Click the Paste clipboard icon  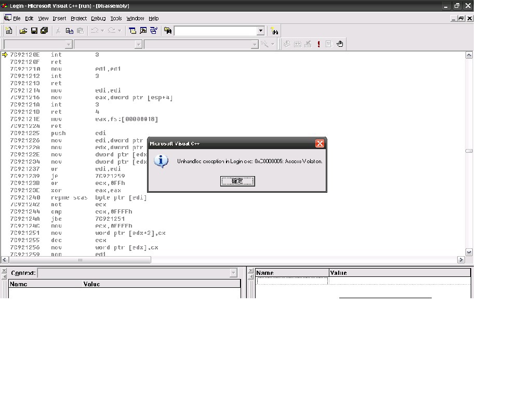[x=80, y=31]
